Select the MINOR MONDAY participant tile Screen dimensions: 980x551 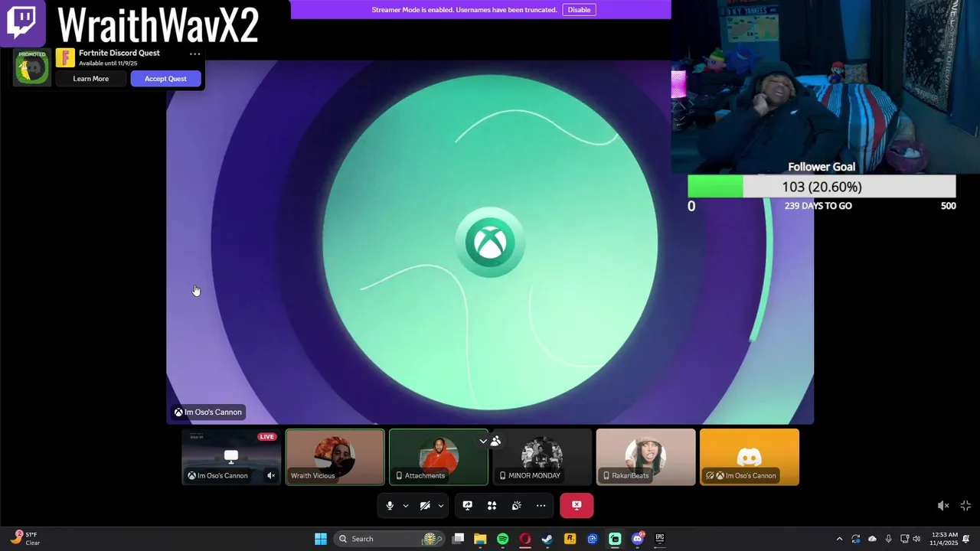[x=542, y=457]
